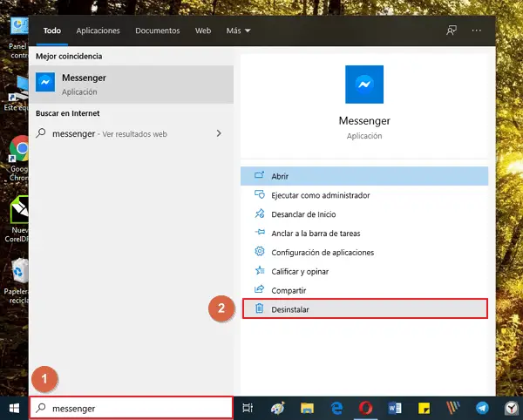Open the Windows Start button
The width and height of the screenshot is (523, 420).
[14, 408]
